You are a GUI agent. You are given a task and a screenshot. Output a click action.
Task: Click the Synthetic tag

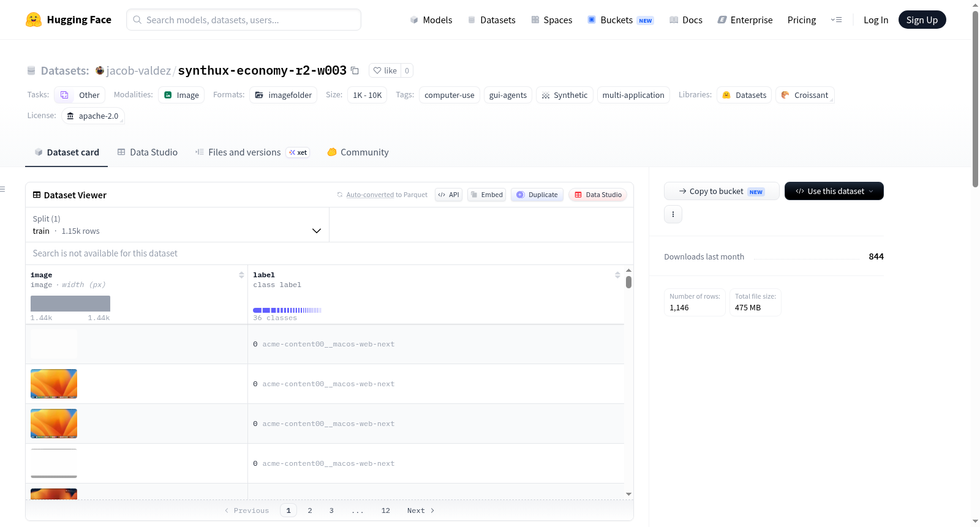(565, 95)
